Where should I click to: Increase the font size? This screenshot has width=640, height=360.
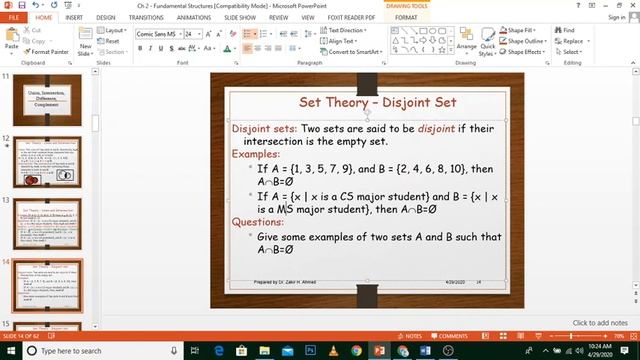(209, 34)
